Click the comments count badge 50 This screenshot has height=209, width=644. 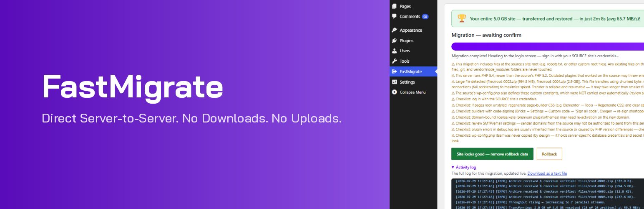coord(425,17)
